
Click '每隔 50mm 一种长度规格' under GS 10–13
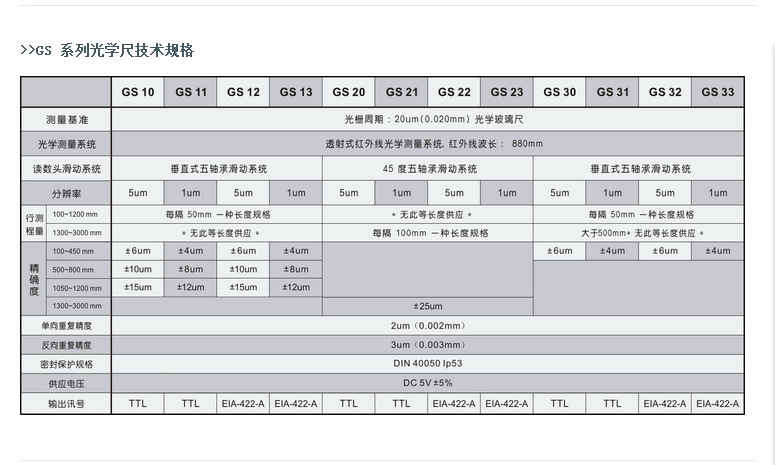[217, 214]
